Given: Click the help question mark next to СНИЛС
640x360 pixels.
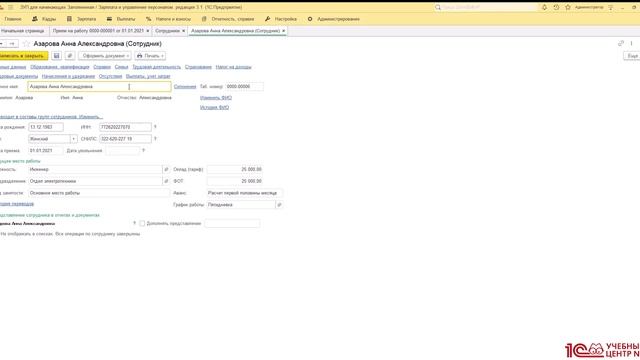Looking at the screenshot, I should (x=155, y=139).
